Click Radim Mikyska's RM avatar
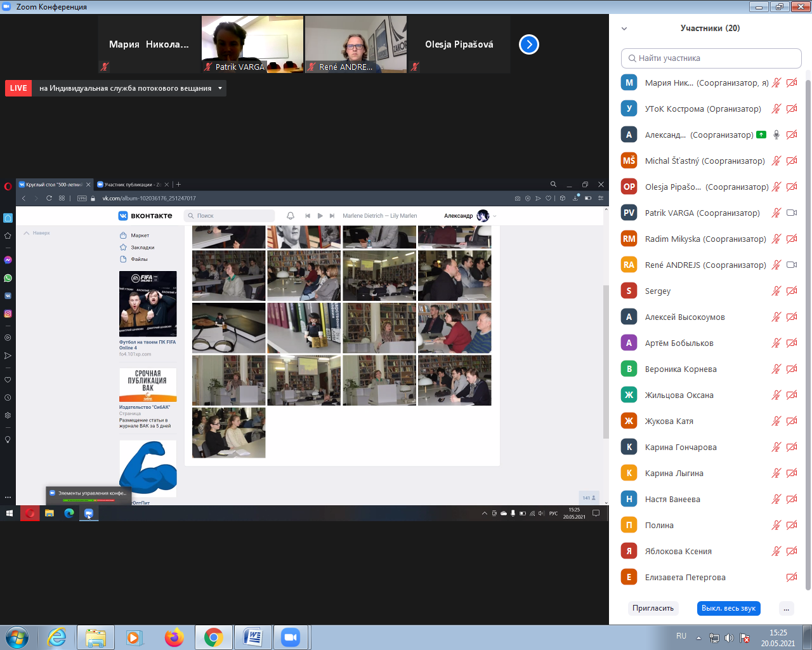Viewport: 812px width, 650px height. coord(629,239)
